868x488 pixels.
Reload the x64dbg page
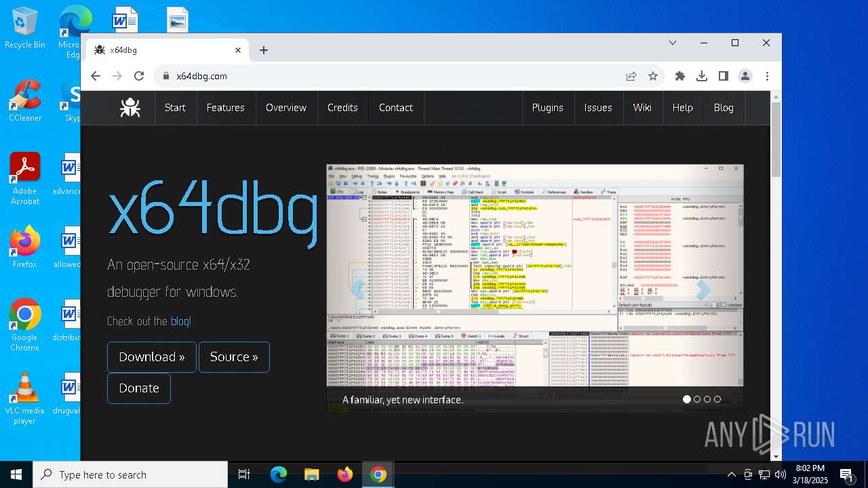pyautogui.click(x=139, y=76)
